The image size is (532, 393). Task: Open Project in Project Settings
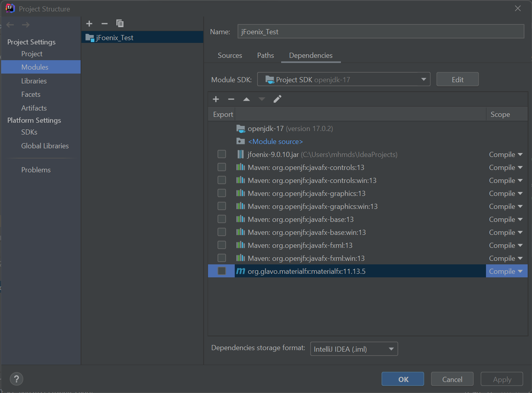click(32, 54)
